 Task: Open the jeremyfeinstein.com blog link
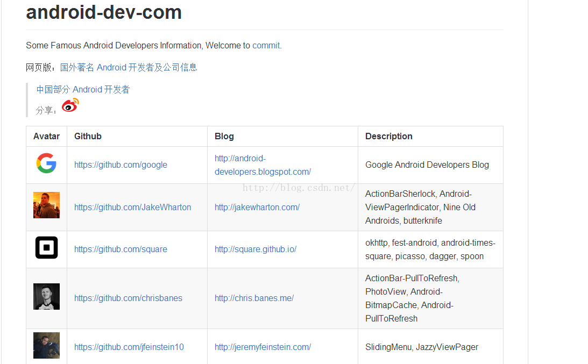point(263,347)
